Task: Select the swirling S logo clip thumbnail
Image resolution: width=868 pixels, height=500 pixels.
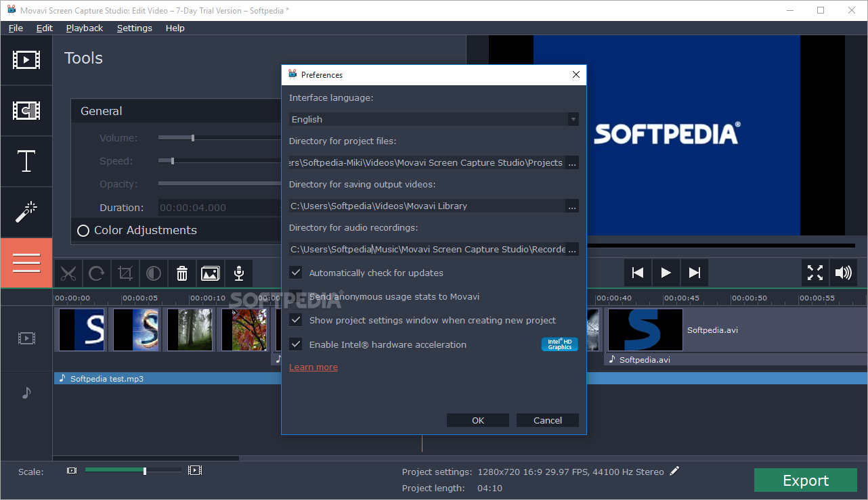Action: (x=136, y=329)
